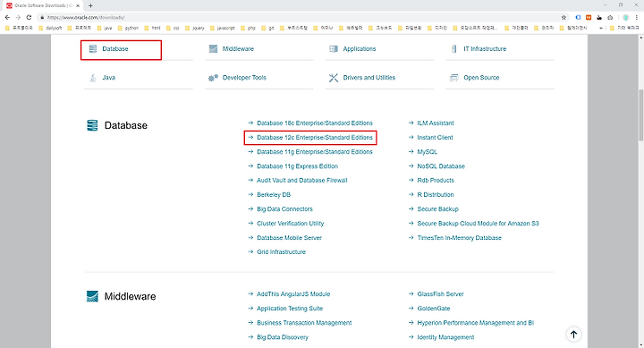
Task: Open the Developer Tools category tile
Action: (258, 78)
